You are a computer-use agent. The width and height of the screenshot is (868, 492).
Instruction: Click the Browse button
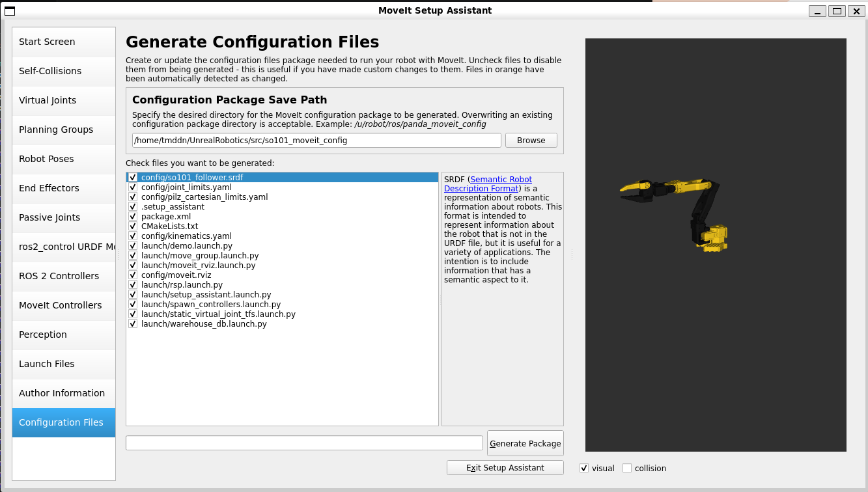(x=531, y=141)
